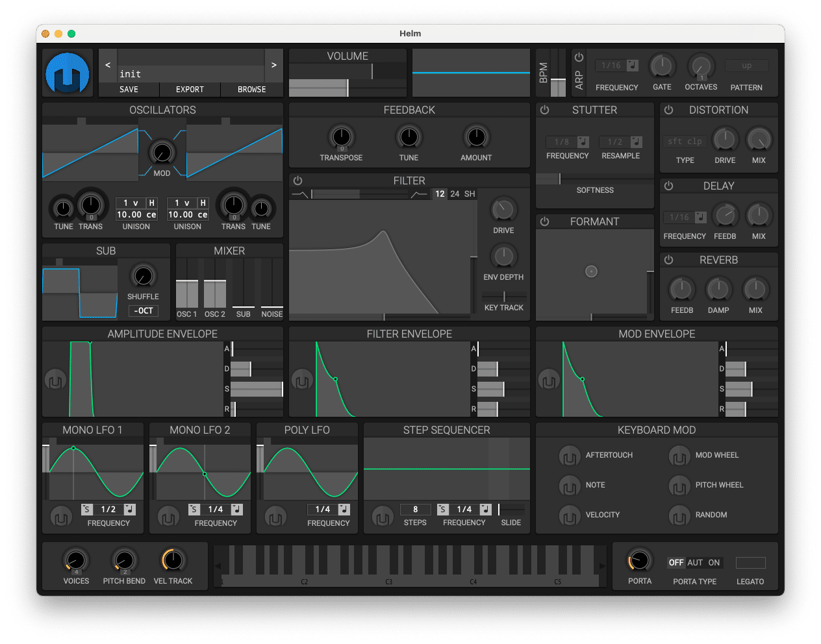Click the Note modulation icon

pos(570,486)
